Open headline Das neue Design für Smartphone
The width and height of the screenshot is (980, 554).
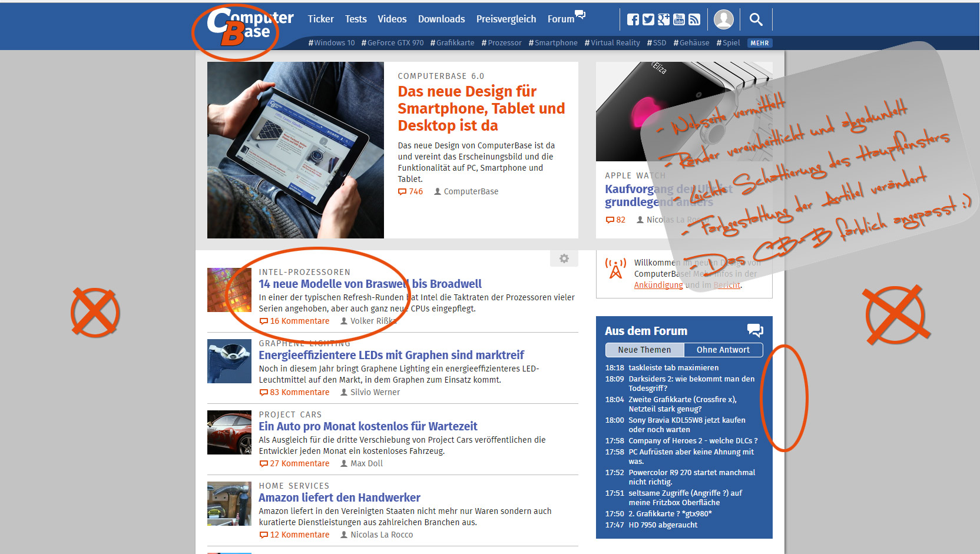click(481, 108)
